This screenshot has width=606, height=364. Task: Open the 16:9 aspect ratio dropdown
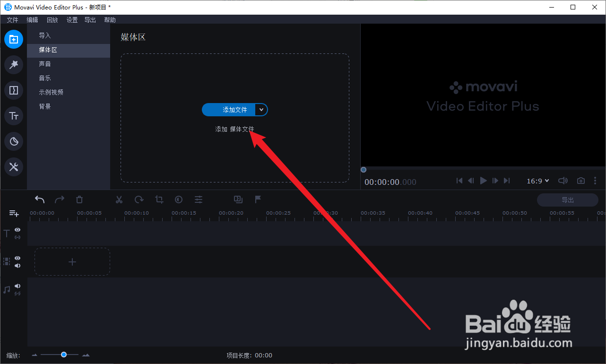point(538,181)
